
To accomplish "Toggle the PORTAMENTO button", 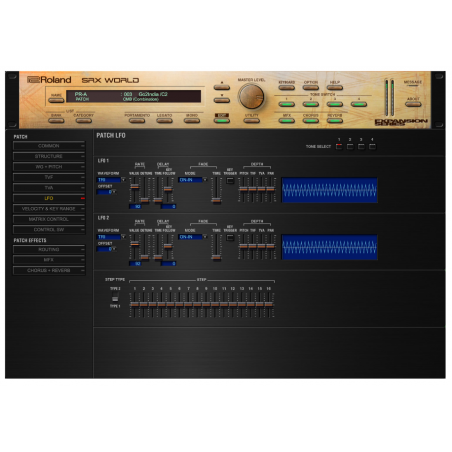I will point(137,121).
